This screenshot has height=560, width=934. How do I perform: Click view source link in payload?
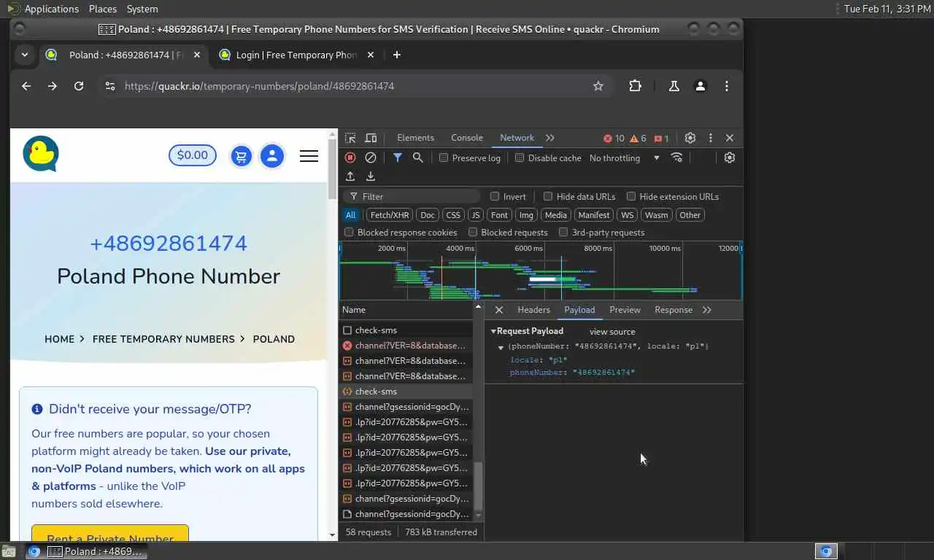(x=612, y=332)
